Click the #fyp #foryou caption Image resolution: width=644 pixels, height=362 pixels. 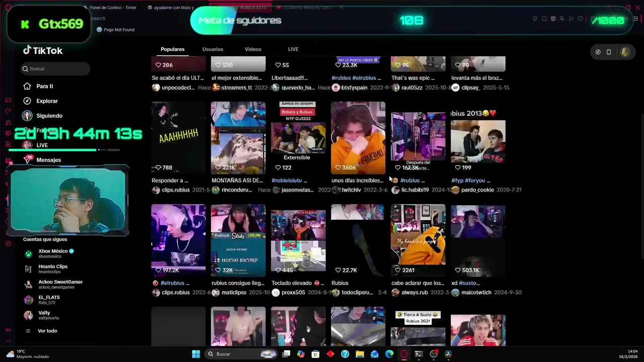(471, 180)
